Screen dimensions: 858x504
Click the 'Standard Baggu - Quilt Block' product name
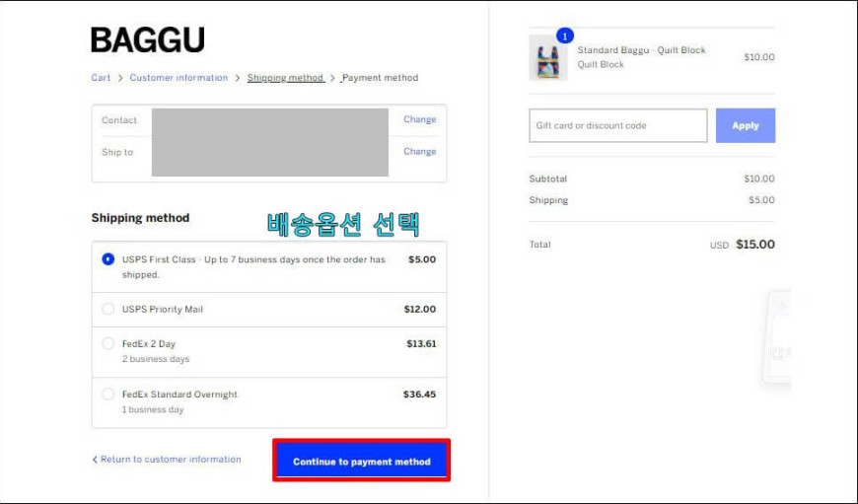pos(641,50)
